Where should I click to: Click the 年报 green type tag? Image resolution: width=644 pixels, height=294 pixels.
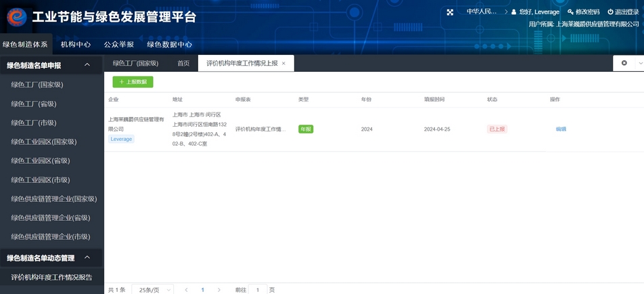coord(306,129)
